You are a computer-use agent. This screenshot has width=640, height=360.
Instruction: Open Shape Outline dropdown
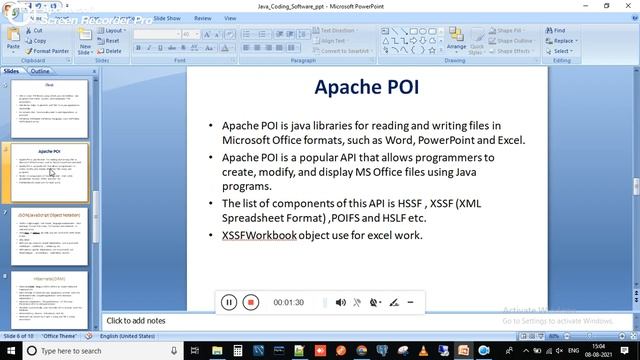pyautogui.click(x=511, y=41)
